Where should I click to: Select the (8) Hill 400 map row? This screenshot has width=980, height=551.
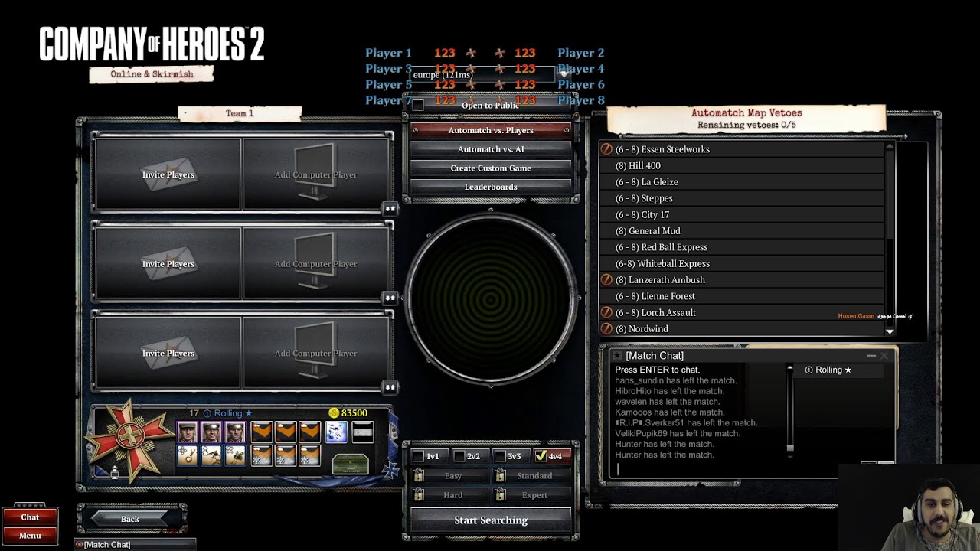[x=743, y=165]
